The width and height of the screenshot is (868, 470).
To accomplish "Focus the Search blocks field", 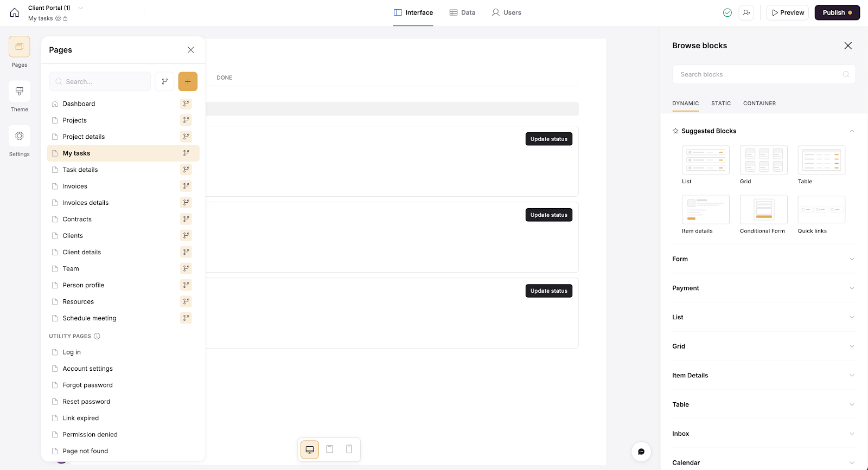I will (764, 74).
